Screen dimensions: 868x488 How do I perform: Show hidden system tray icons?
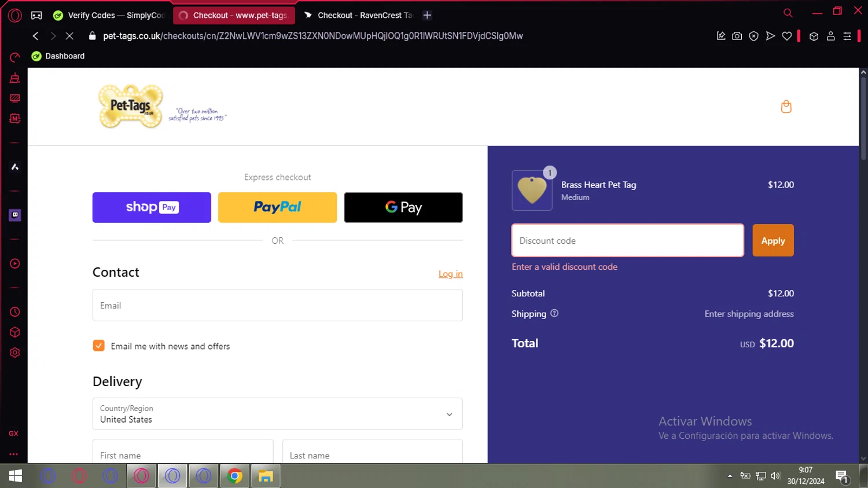pyautogui.click(x=730, y=476)
